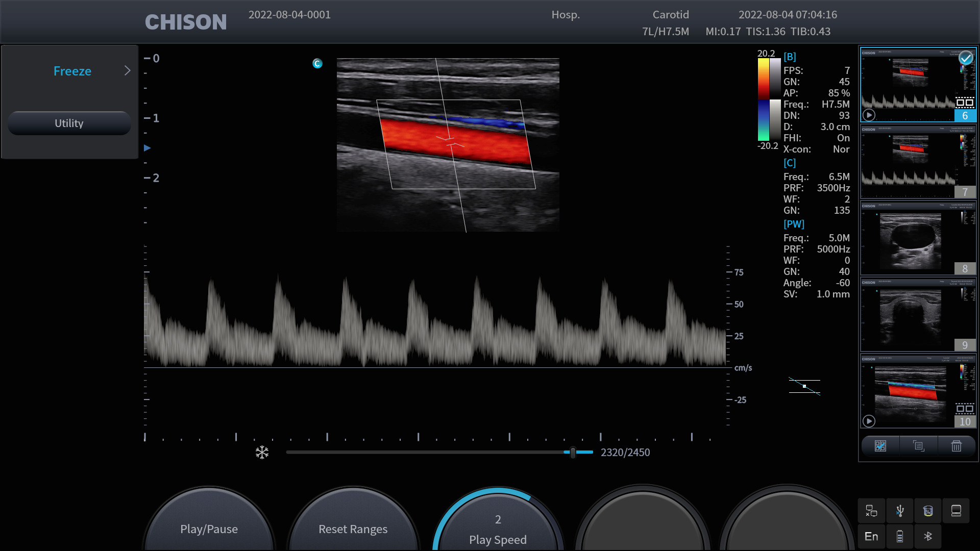
Task: Click the PW sample volume gate cursor
Action: coord(450,141)
